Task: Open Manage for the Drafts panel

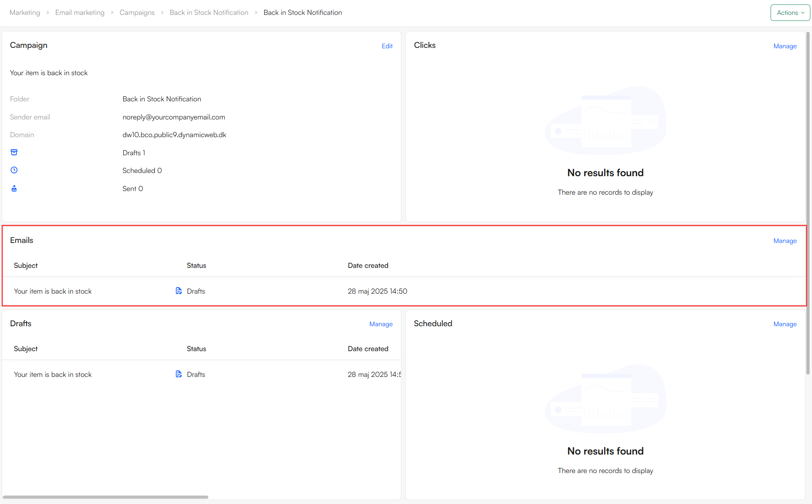Action: [381, 324]
